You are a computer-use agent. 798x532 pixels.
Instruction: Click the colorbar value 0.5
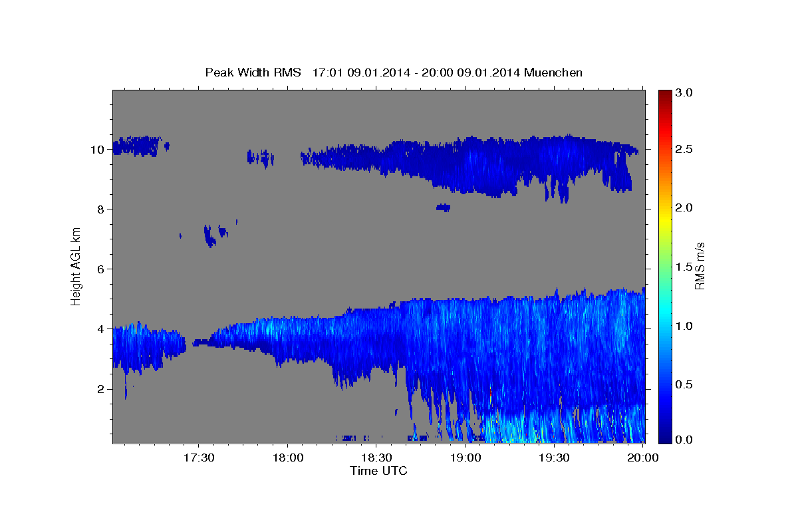pos(685,384)
